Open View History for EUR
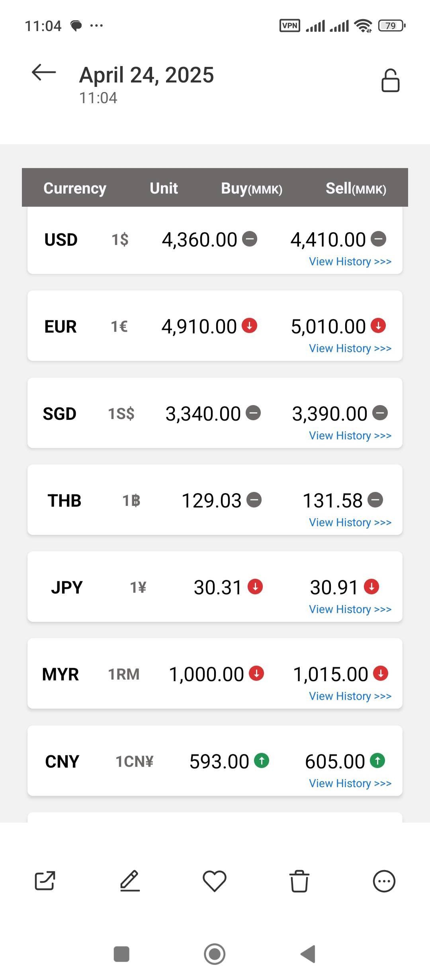Viewport: 430px width, 980px height. tap(350, 349)
